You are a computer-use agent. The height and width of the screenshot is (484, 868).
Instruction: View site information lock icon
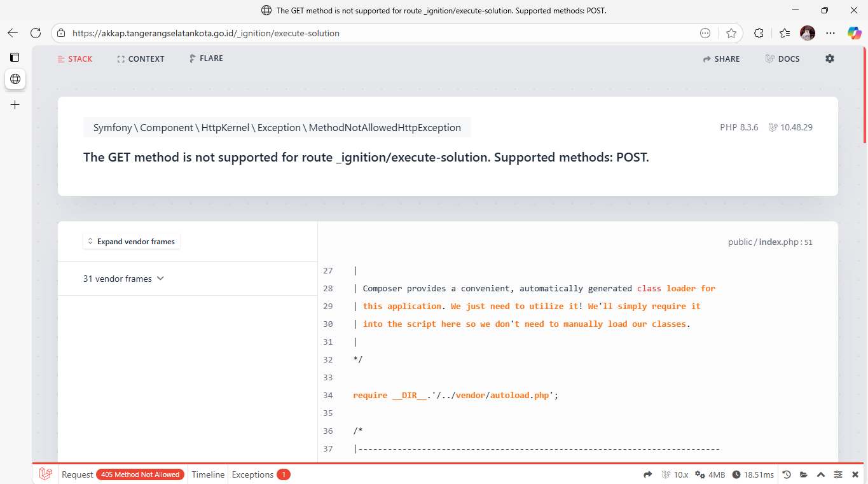61,33
